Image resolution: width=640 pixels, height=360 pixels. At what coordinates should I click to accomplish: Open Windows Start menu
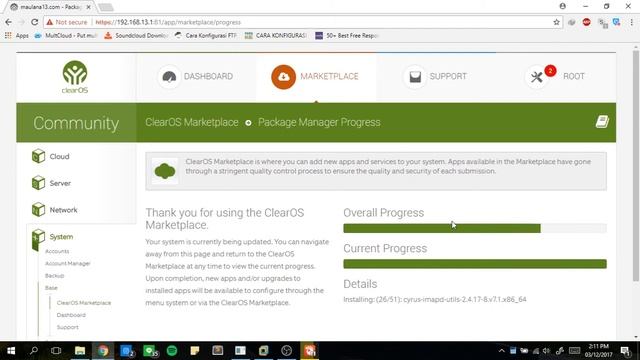(x=11, y=351)
